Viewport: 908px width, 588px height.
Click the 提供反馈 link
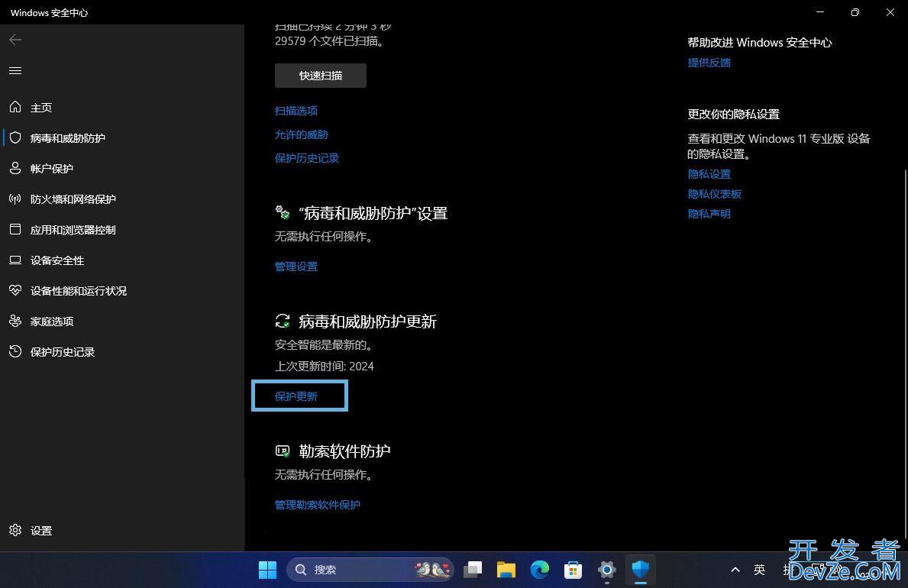(x=709, y=63)
